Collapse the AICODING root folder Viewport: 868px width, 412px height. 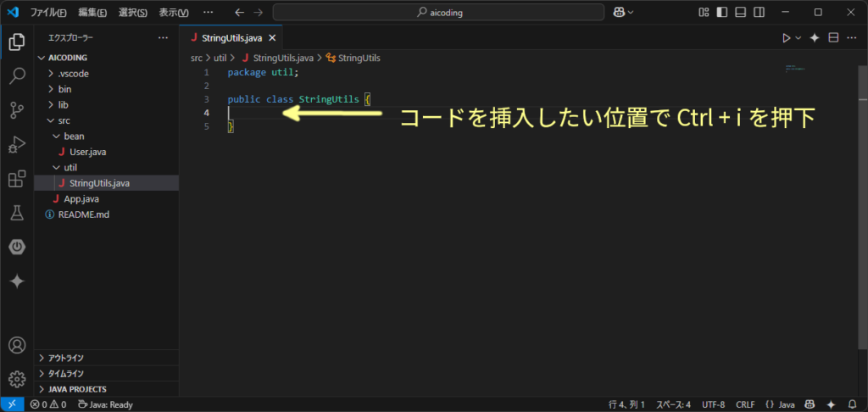106,58
